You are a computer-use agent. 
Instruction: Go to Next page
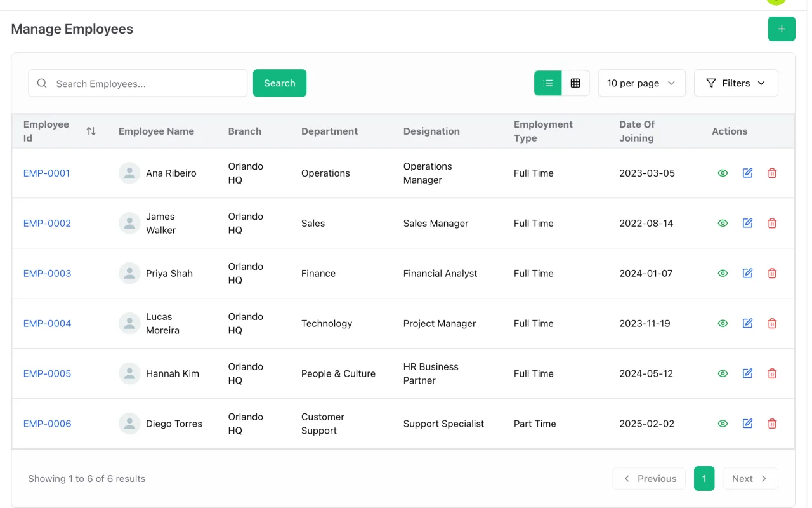tap(750, 479)
